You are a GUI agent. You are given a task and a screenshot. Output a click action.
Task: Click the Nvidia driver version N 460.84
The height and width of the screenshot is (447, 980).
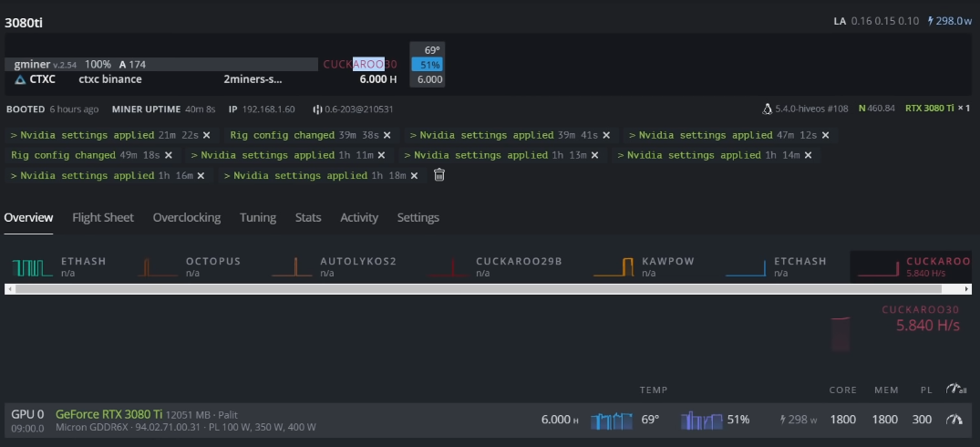click(x=877, y=109)
